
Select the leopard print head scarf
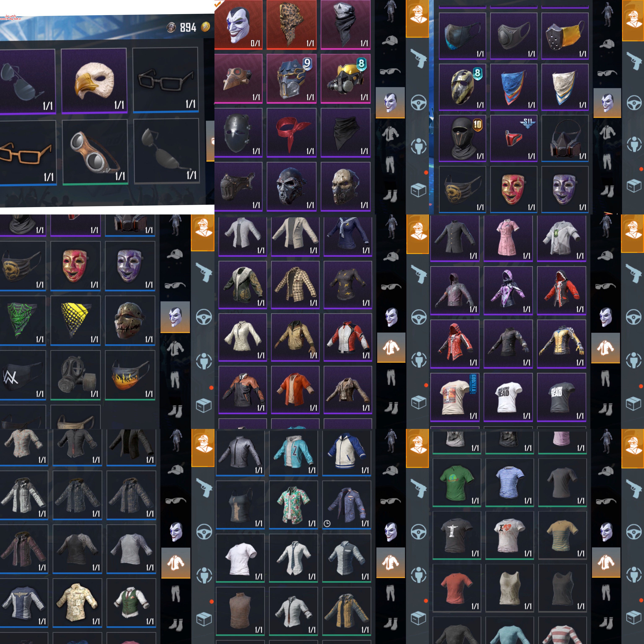tap(292, 25)
